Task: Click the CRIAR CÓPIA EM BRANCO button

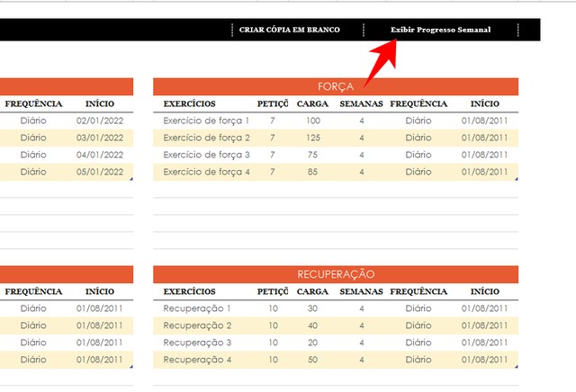Action: pyautogui.click(x=289, y=30)
